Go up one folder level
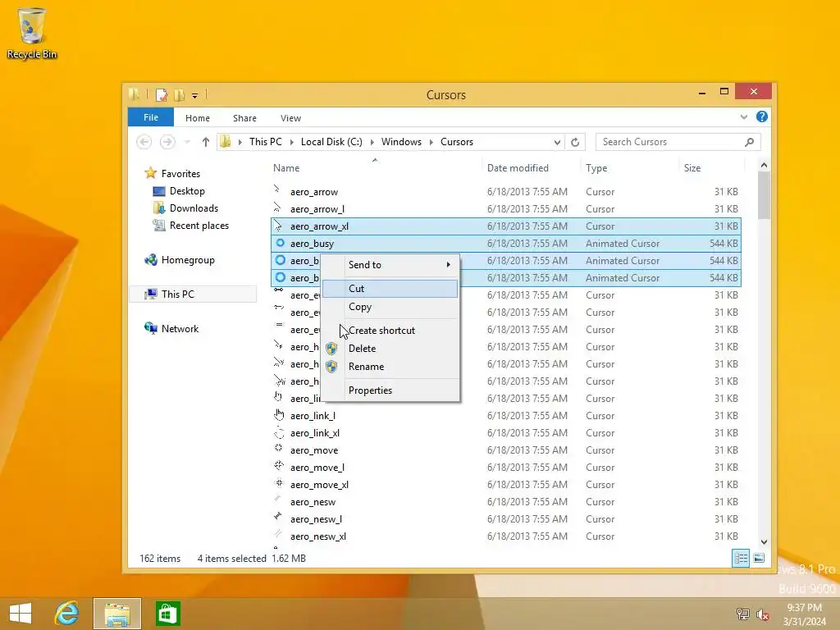840x630 pixels. pos(206,142)
